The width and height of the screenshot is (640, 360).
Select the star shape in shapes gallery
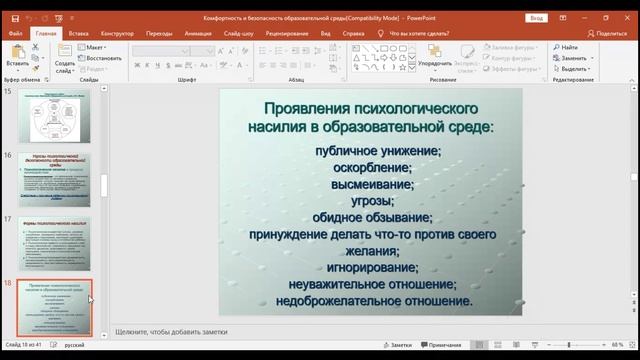[402, 67]
